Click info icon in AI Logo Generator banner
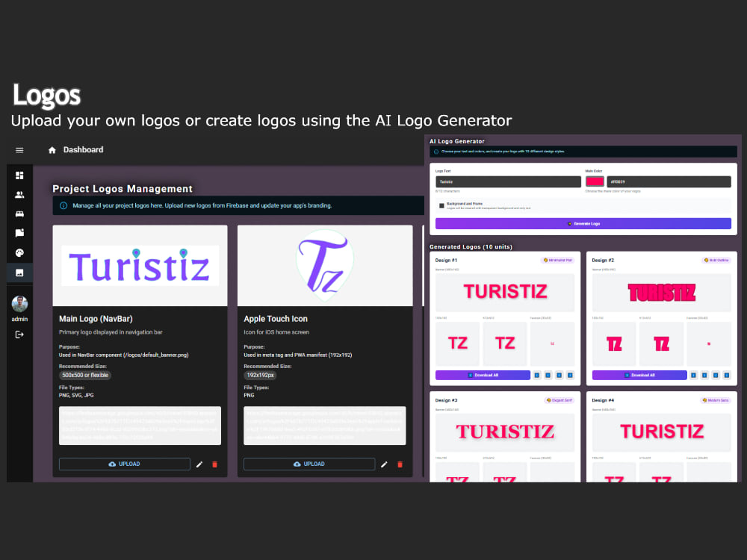747x560 pixels. point(436,152)
